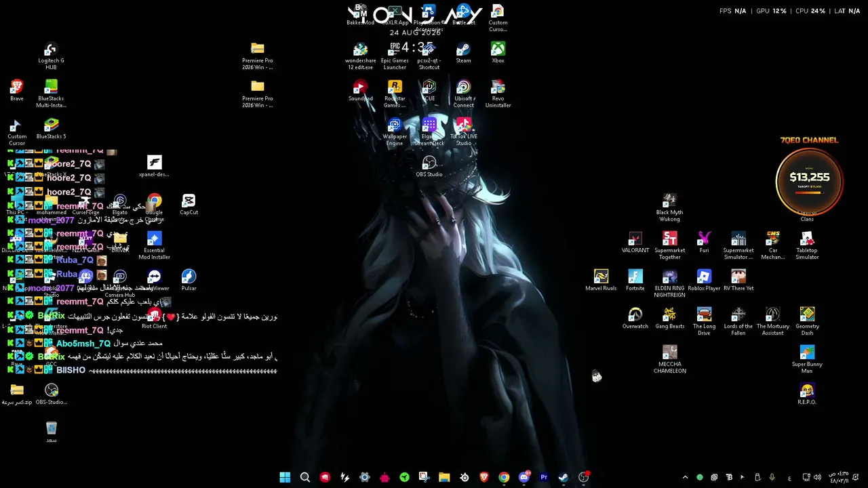Open the taskbar clock and date
Viewport: 868px width, 488px height.
[x=838, y=477]
